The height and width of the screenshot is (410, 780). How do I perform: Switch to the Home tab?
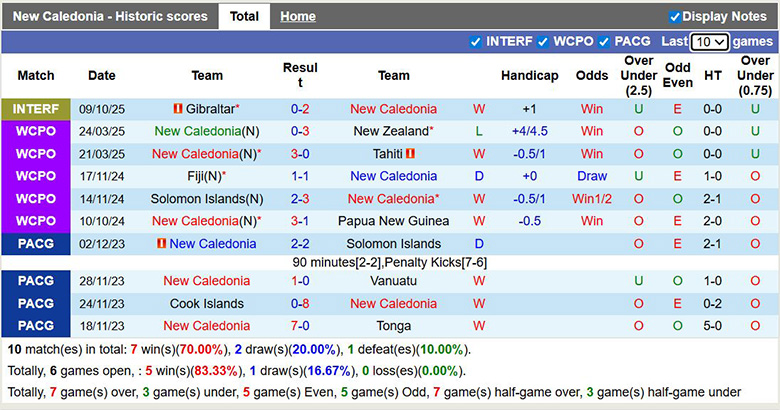click(x=298, y=17)
